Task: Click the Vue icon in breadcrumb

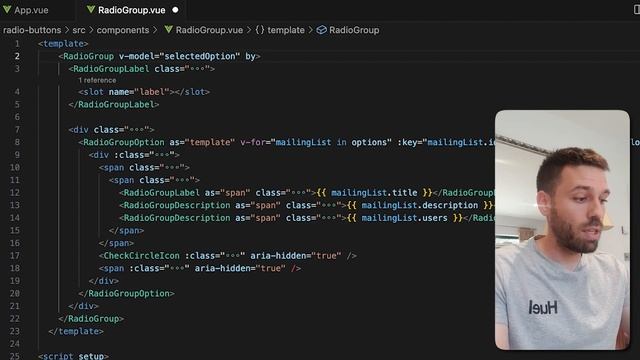Action: tap(169, 30)
